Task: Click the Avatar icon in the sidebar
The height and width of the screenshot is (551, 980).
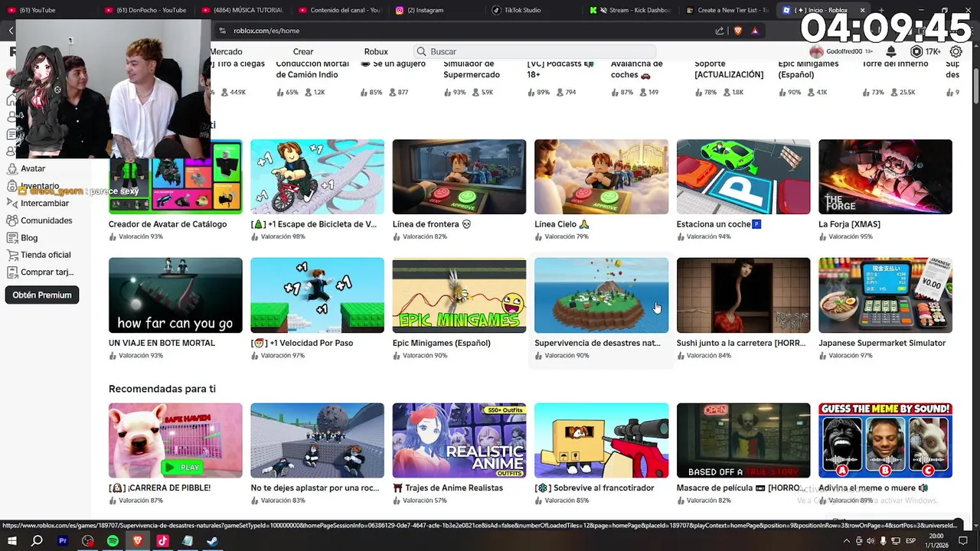Action: pos(11,168)
